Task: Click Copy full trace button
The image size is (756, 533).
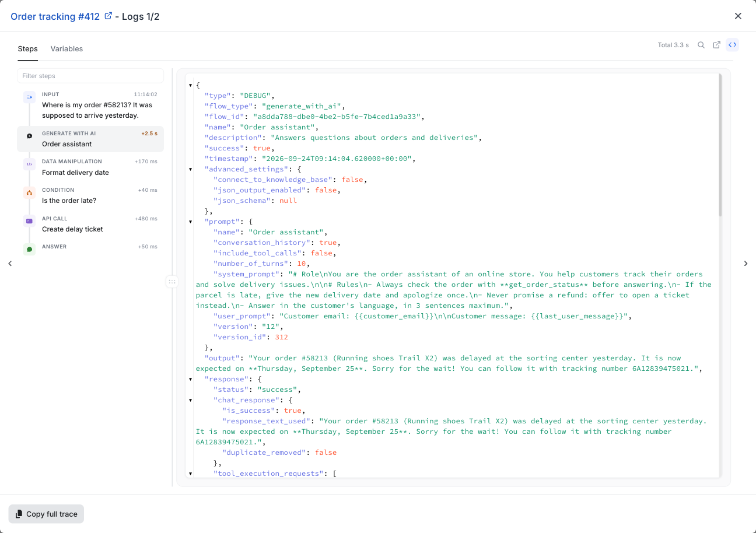Action: point(46,514)
